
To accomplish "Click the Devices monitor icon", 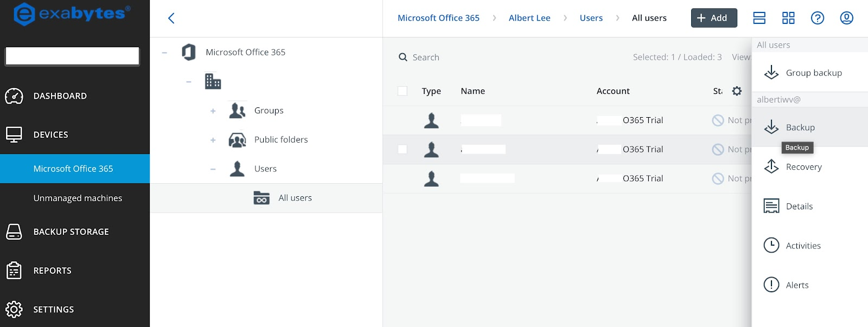I will coord(14,134).
